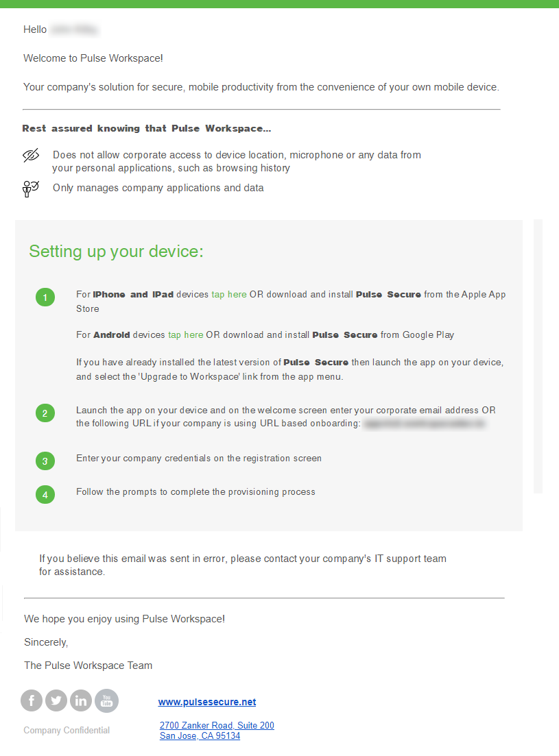
Task: Click the crossed-out eye privacy icon
Action: pyautogui.click(x=31, y=156)
